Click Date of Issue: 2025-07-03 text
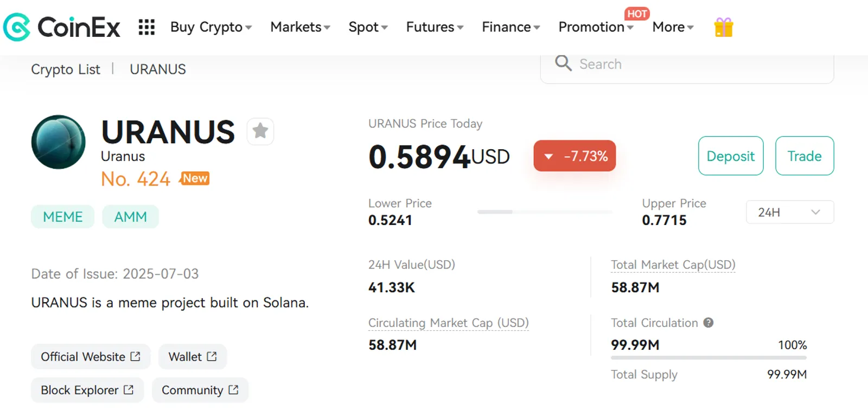The image size is (868, 417). tap(115, 274)
